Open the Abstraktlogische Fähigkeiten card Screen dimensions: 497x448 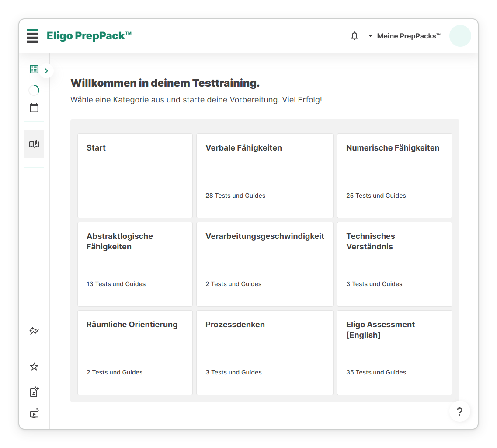click(x=135, y=264)
